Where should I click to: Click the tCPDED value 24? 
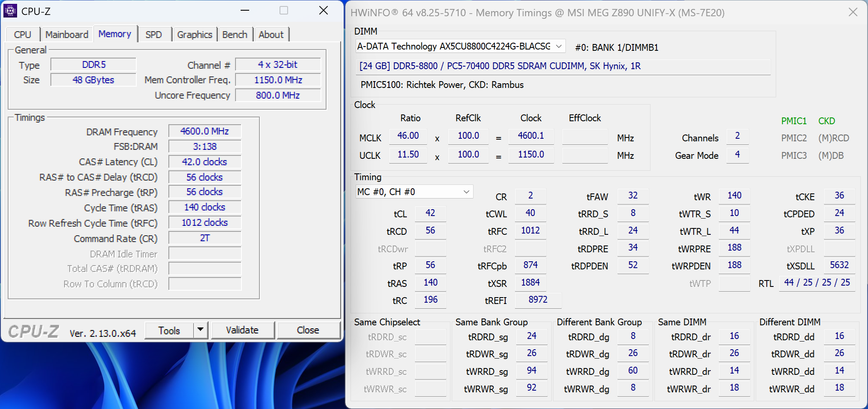839,213
